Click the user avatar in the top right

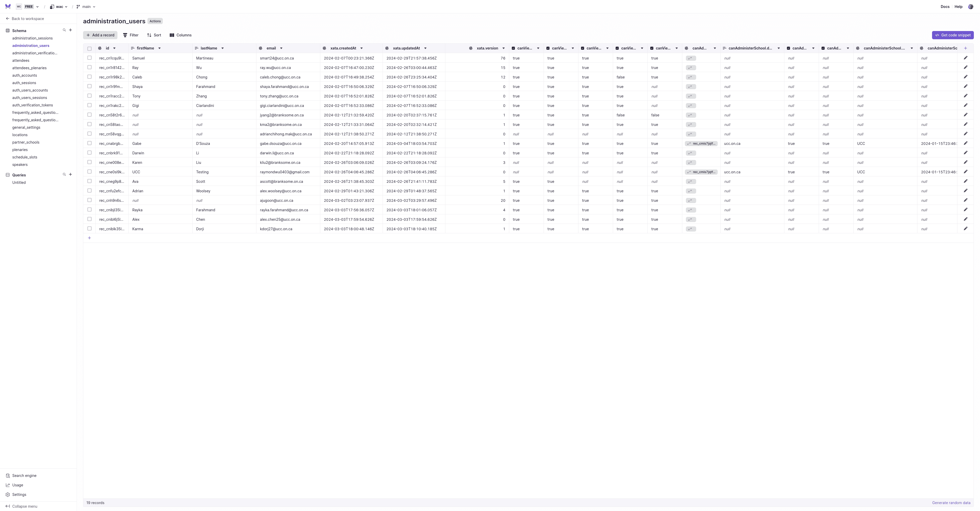[x=972, y=6]
